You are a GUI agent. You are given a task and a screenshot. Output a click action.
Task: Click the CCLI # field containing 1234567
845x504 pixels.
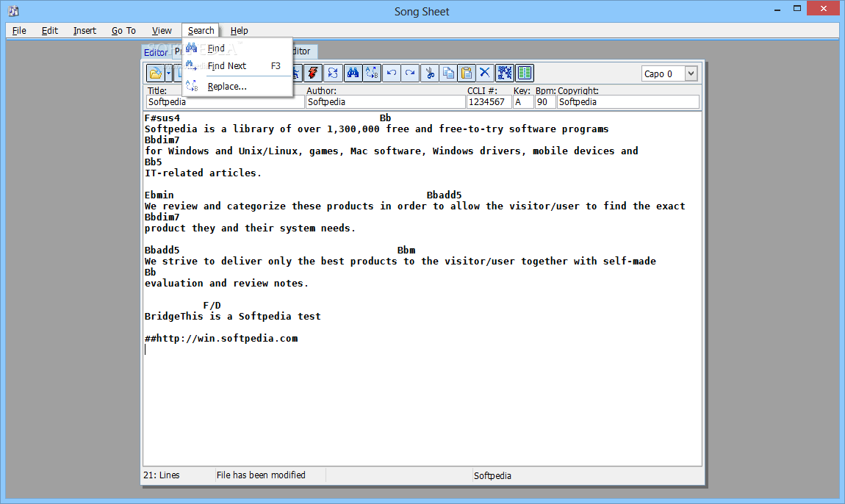489,102
